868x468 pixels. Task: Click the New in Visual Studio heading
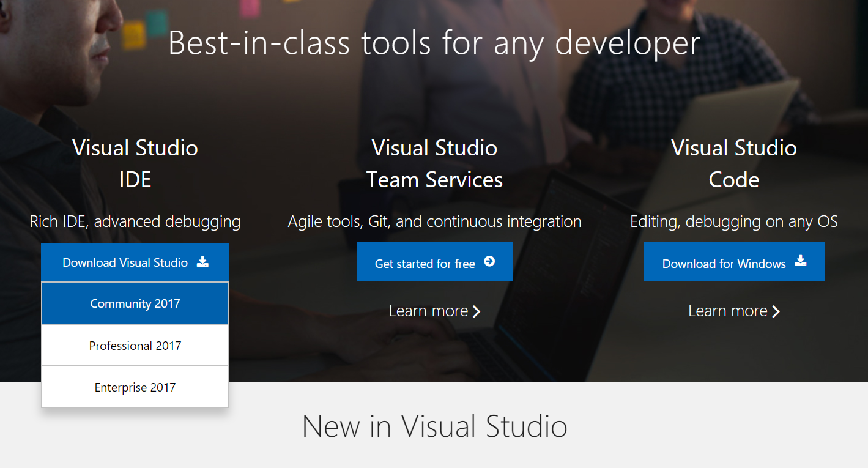pos(434,426)
